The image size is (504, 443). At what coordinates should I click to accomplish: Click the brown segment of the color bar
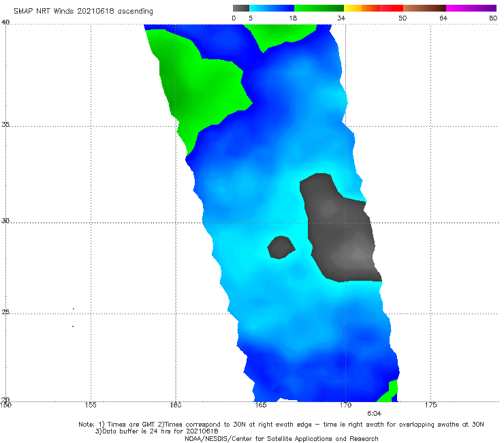[x=424, y=8]
